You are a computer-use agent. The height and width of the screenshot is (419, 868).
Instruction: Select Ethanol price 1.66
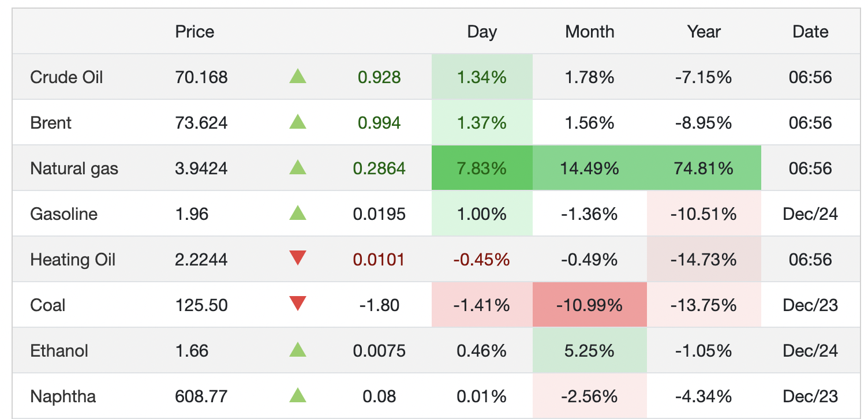click(192, 351)
